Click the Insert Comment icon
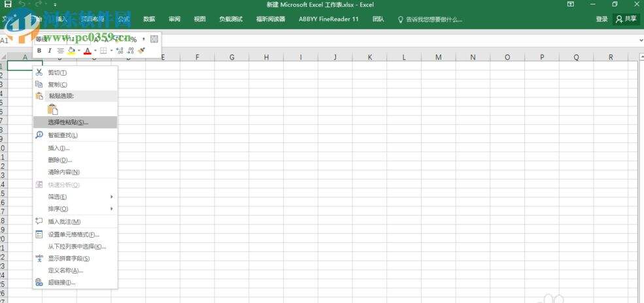 pyautogui.click(x=39, y=221)
